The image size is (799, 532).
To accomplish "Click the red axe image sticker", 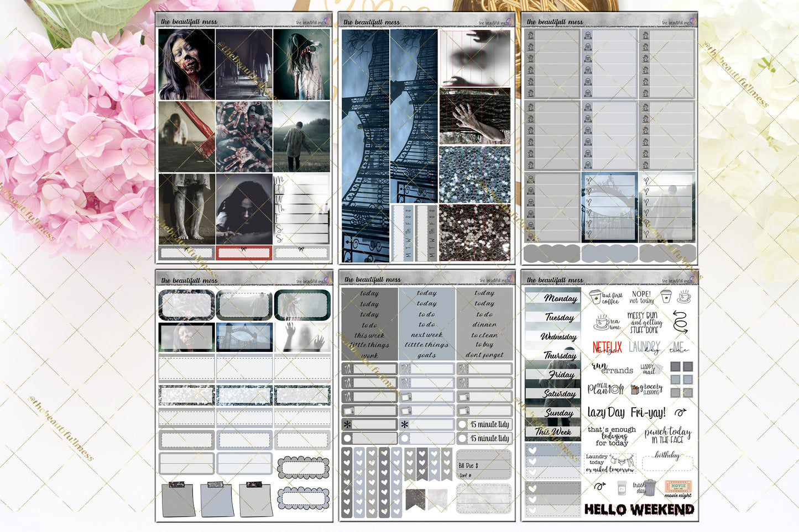I will click(186, 136).
